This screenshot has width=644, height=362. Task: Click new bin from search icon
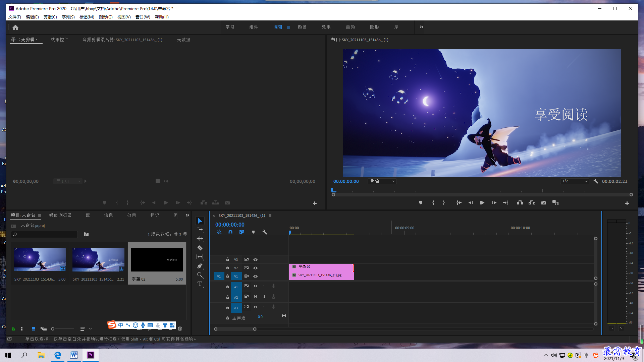(86, 234)
